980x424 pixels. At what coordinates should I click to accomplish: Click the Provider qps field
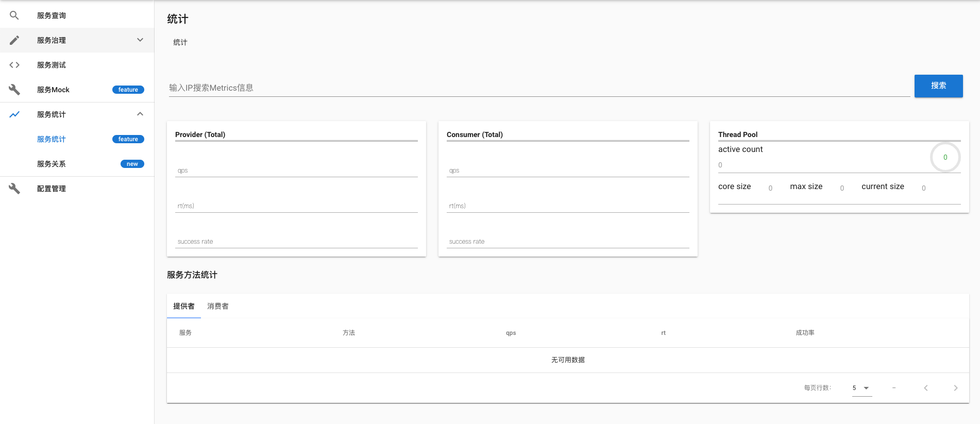pyautogui.click(x=296, y=170)
